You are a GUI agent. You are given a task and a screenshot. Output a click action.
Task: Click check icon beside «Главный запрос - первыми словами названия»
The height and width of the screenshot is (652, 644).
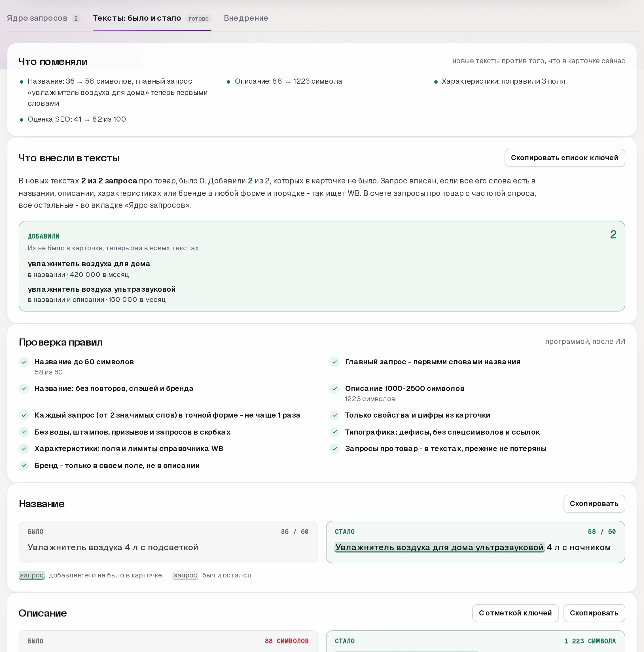(334, 362)
